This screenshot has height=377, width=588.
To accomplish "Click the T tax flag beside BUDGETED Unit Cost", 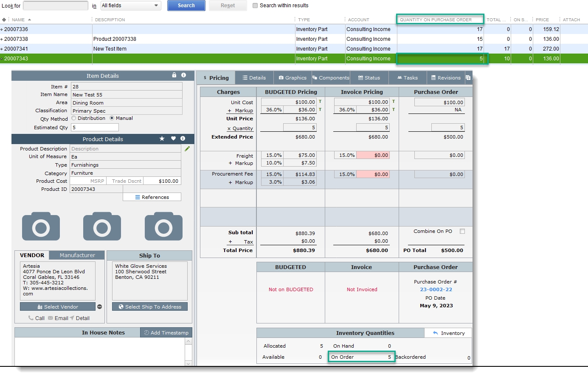I will coord(320,102).
